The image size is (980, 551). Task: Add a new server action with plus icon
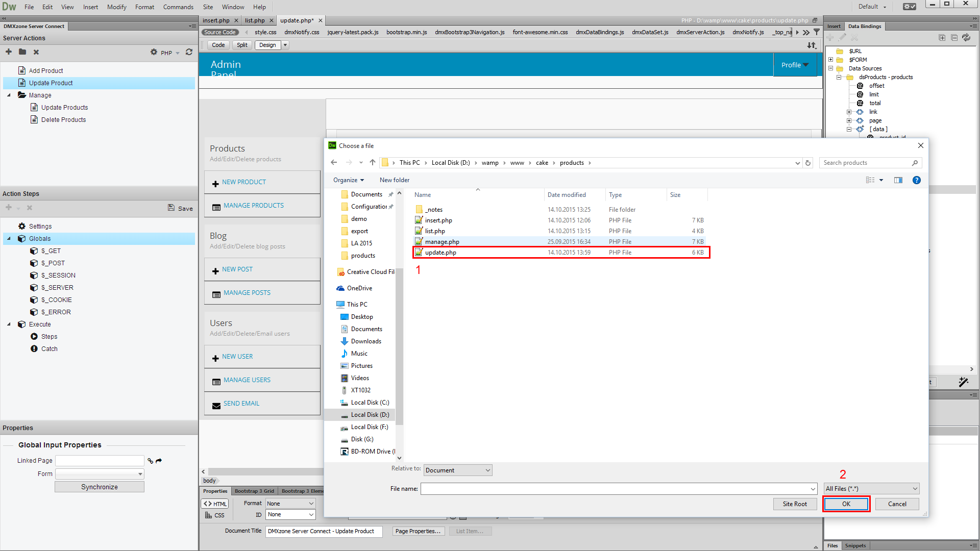(9, 52)
